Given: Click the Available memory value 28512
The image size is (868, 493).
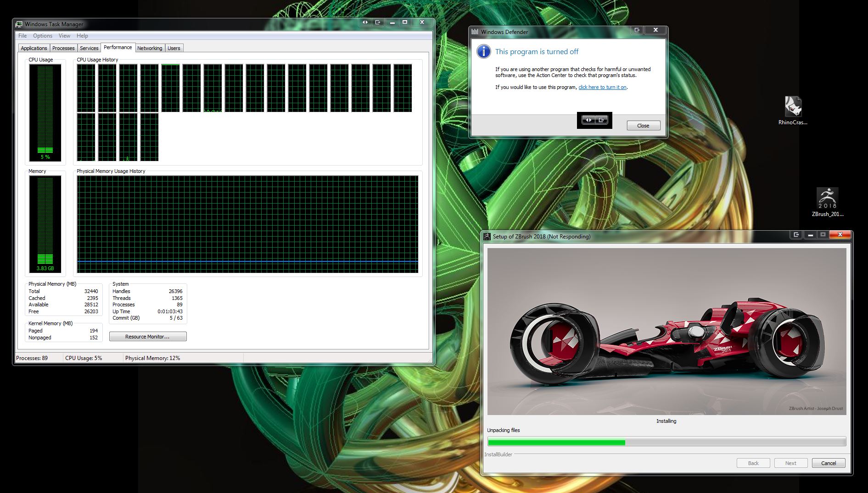Looking at the screenshot, I should 91,305.
